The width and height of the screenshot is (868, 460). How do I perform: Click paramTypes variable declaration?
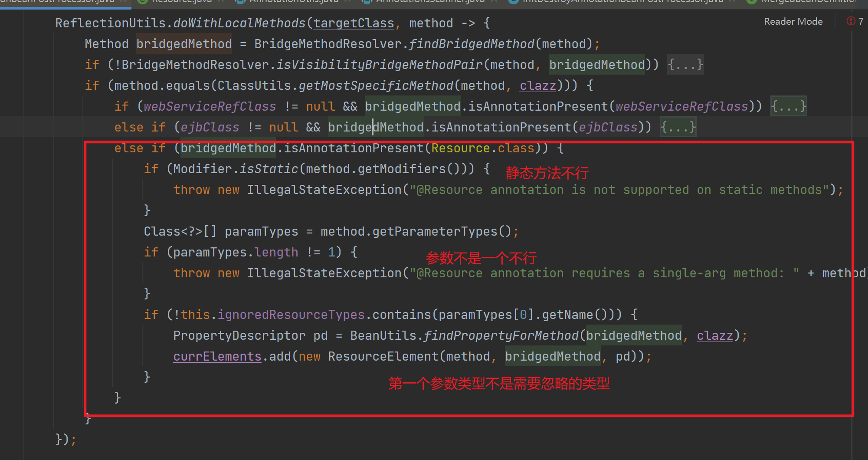[x=262, y=231]
